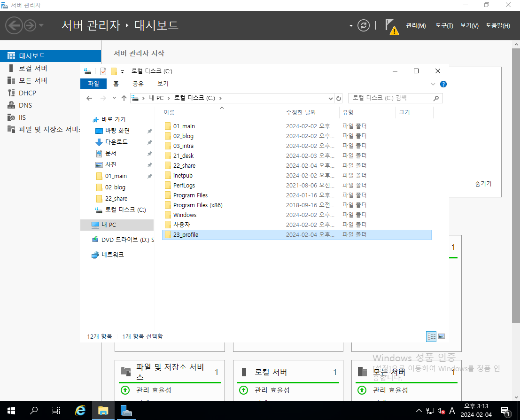Open the notifications flag with warning
The width and height of the screenshot is (520, 420).
pos(391,26)
